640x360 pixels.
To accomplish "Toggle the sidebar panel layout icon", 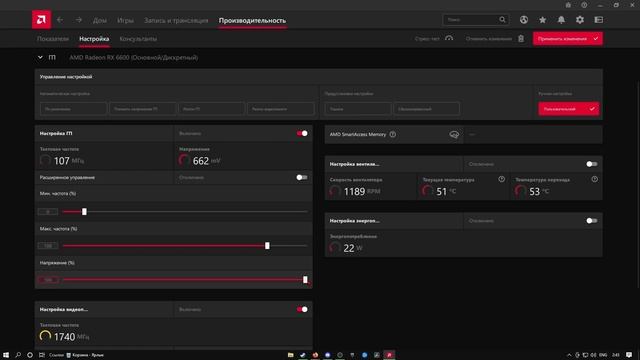I will (x=598, y=20).
